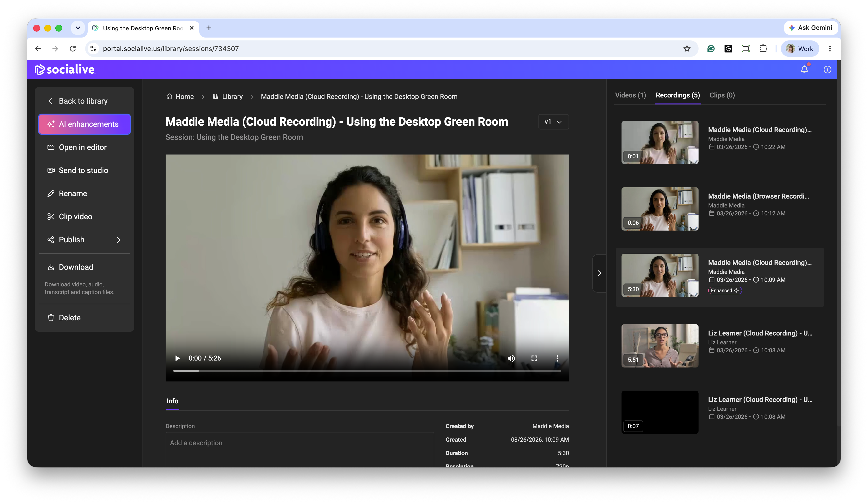Click the Enhanced badge

[725, 290]
